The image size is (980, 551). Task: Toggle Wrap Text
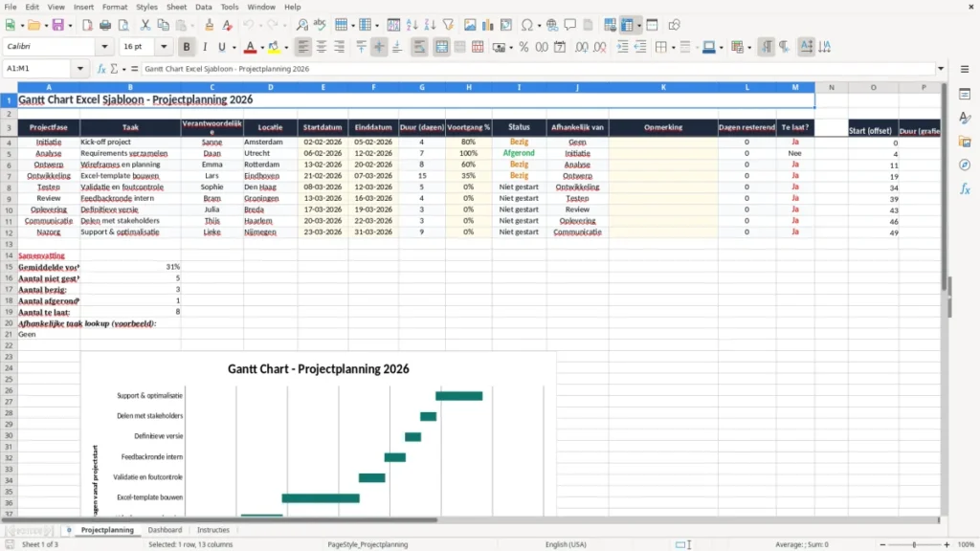pos(419,47)
